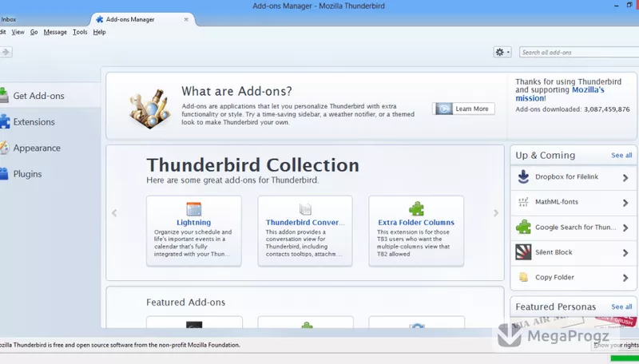Click the MathML-fonts label
The width and height of the screenshot is (639, 364).
pyautogui.click(x=556, y=202)
